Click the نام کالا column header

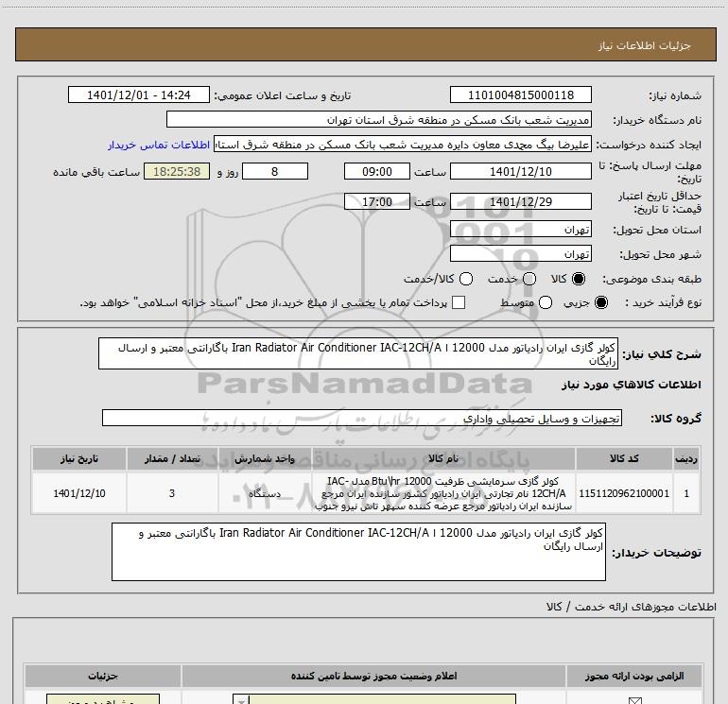tap(443, 459)
